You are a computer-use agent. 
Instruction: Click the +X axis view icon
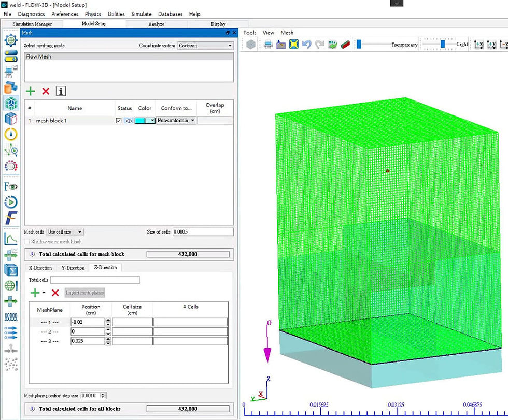point(478,45)
